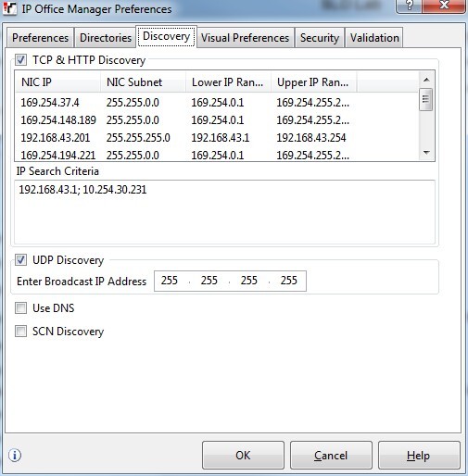Select the row with NIC IP 169.254.148.189
This screenshot has height=476, width=468.
pos(217,119)
